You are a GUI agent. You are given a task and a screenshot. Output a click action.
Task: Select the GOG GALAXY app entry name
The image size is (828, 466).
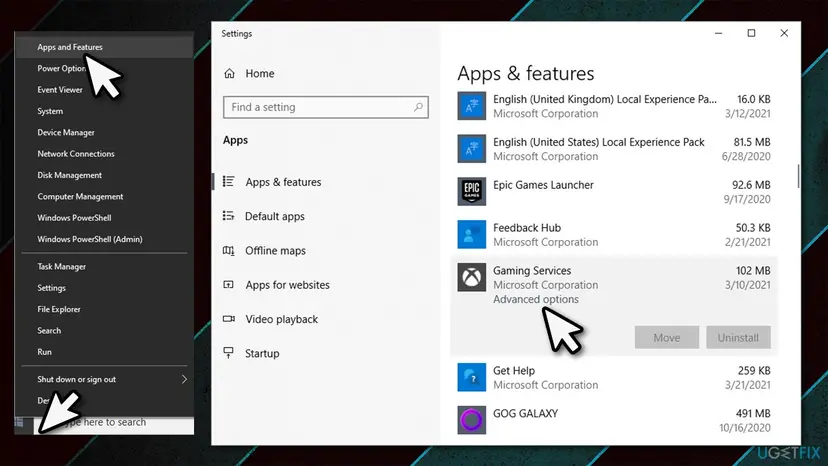[x=525, y=413]
